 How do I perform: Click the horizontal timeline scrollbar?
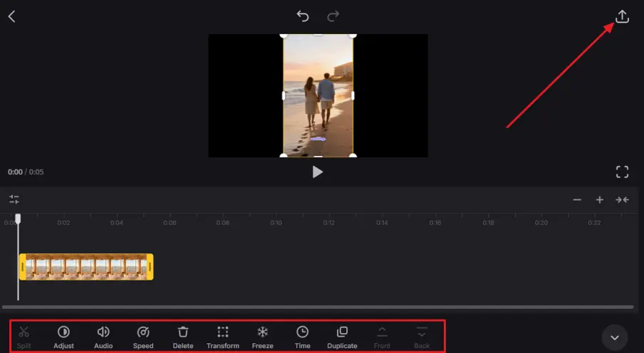(x=318, y=307)
